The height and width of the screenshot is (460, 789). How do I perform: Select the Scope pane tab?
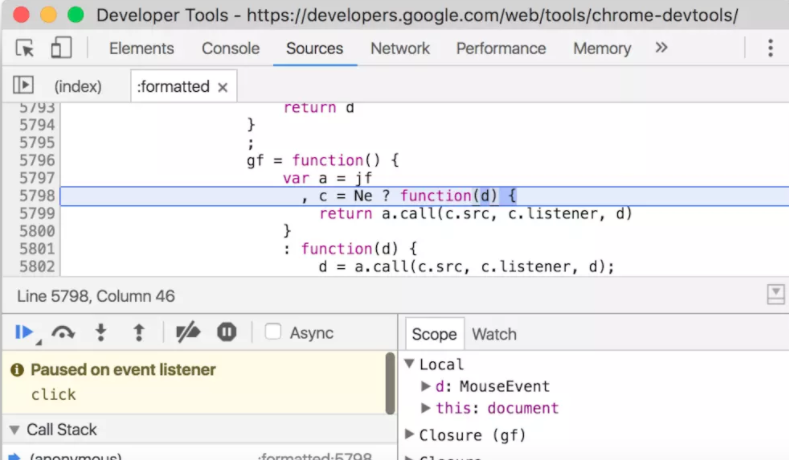(x=434, y=334)
